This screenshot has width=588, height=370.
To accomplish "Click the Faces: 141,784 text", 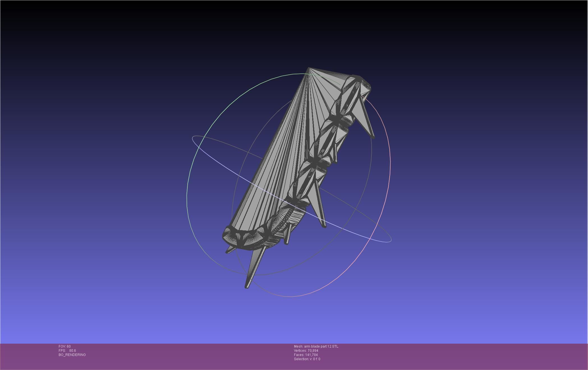I will point(306,355).
